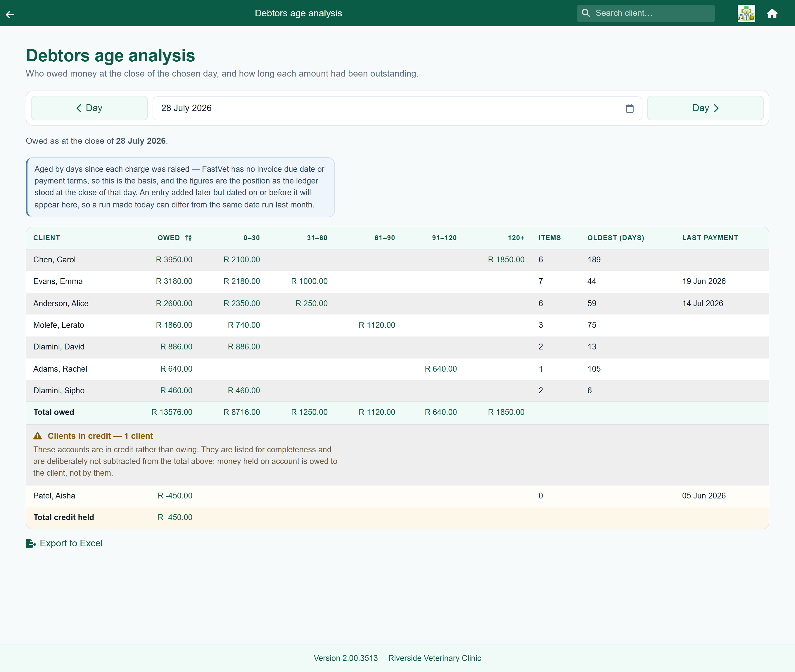The image size is (795, 672).
Task: Select the ITEMS column header
Action: (549, 238)
